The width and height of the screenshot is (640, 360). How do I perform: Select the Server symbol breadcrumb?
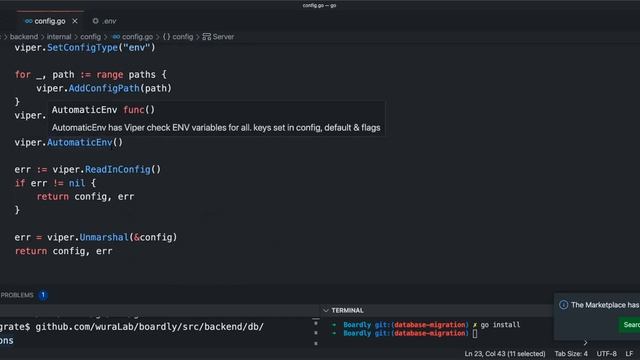[x=223, y=37]
